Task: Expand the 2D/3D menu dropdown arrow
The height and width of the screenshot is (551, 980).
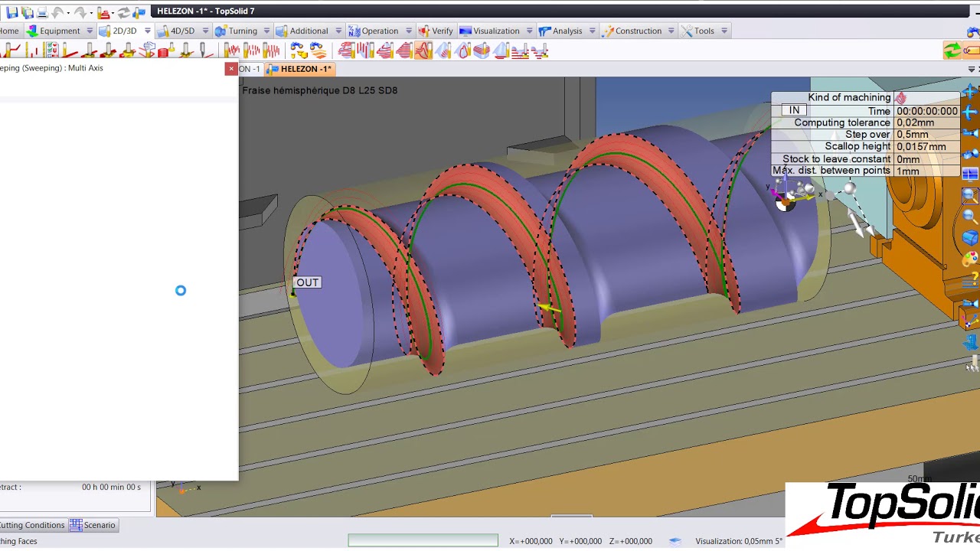Action: pos(147,31)
